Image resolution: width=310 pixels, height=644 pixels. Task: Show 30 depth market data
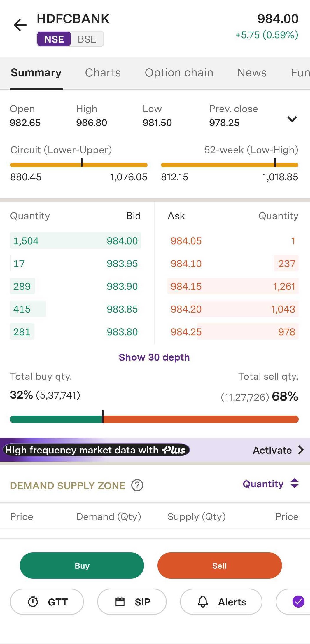click(x=154, y=357)
